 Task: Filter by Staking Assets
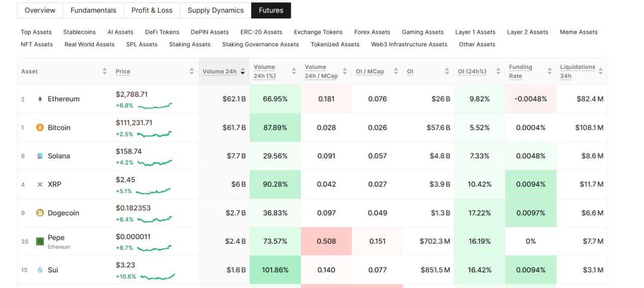click(x=190, y=44)
